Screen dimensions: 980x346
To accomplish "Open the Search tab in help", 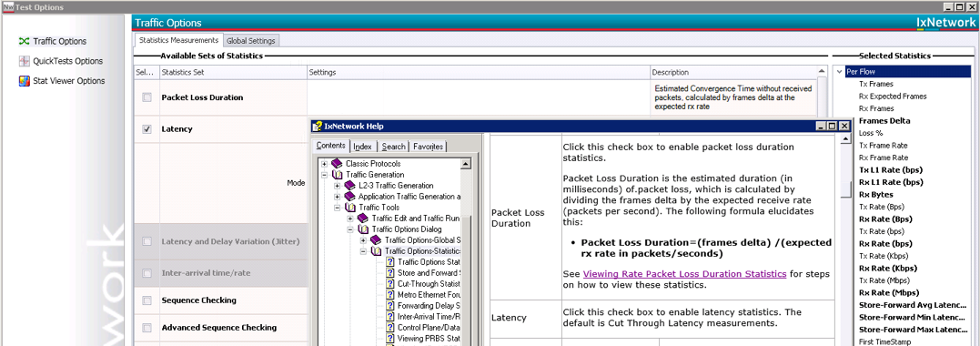I will (393, 147).
